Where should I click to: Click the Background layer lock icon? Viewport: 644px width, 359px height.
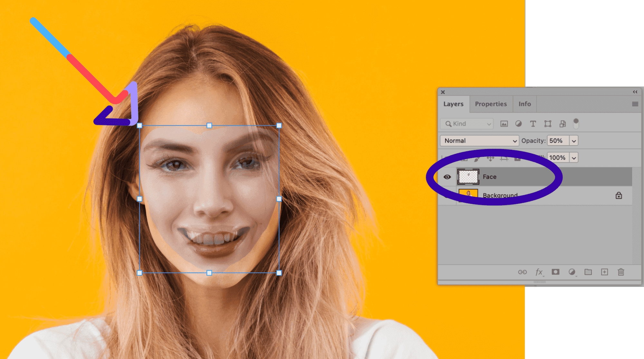pyautogui.click(x=619, y=196)
